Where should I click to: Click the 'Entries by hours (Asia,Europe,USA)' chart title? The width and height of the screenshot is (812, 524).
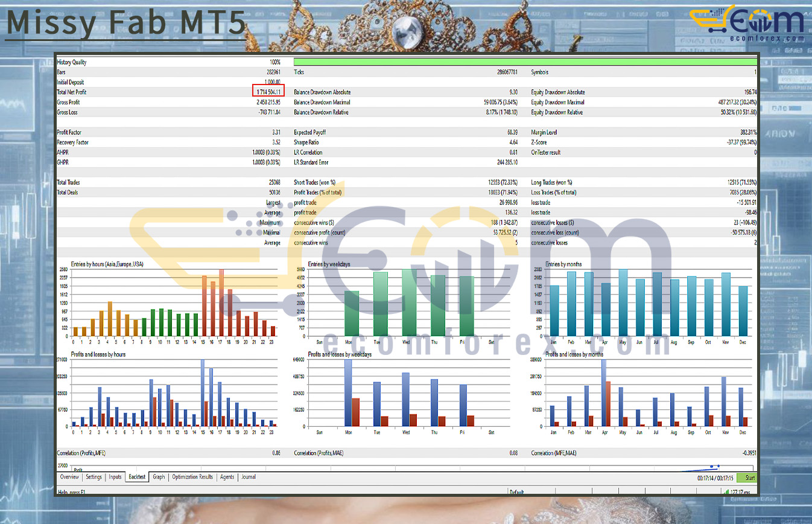107,264
